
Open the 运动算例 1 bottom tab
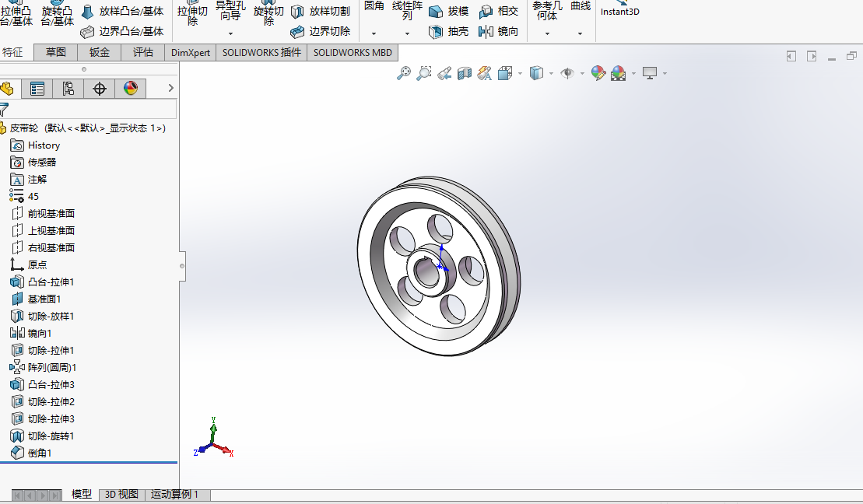tap(174, 494)
